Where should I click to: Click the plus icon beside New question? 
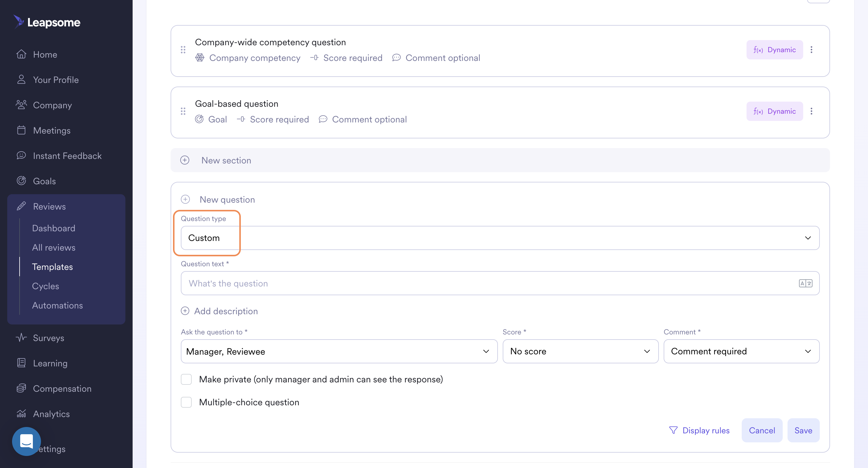coord(185,199)
